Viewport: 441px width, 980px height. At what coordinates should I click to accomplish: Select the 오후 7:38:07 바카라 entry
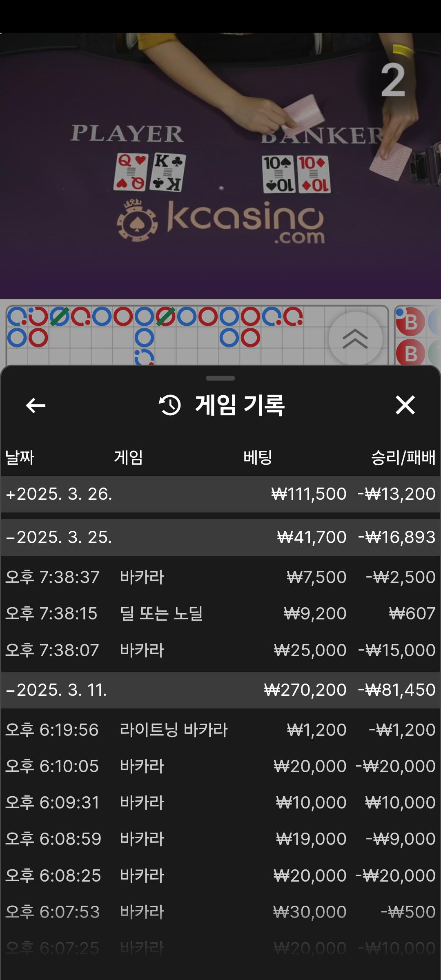(220, 650)
